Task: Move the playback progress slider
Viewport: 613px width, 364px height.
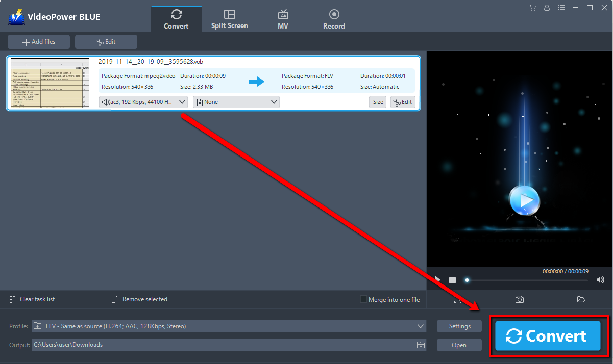Action: point(467,280)
